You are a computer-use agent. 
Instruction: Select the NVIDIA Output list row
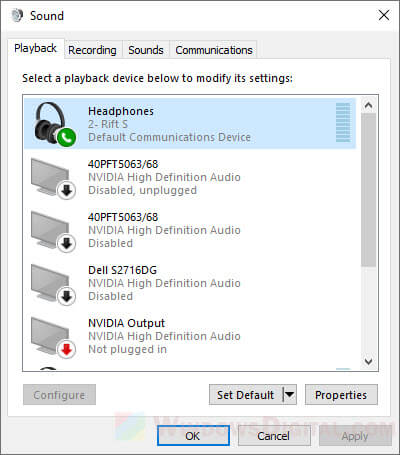coord(190,336)
